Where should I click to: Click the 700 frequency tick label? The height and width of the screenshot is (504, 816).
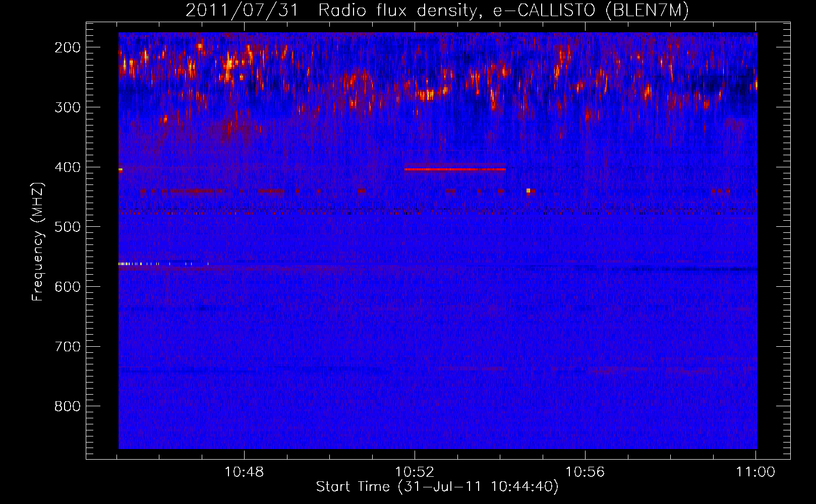click(x=67, y=347)
